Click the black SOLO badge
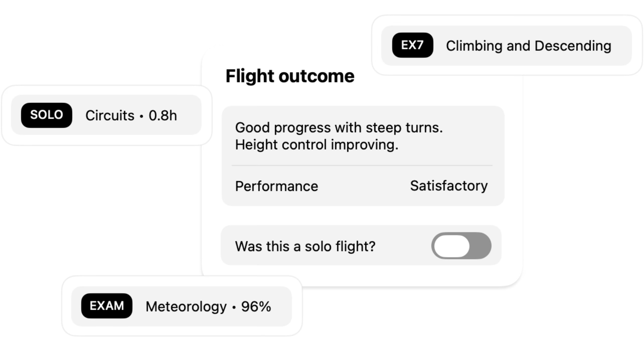This screenshot has width=644, height=351. click(x=47, y=115)
